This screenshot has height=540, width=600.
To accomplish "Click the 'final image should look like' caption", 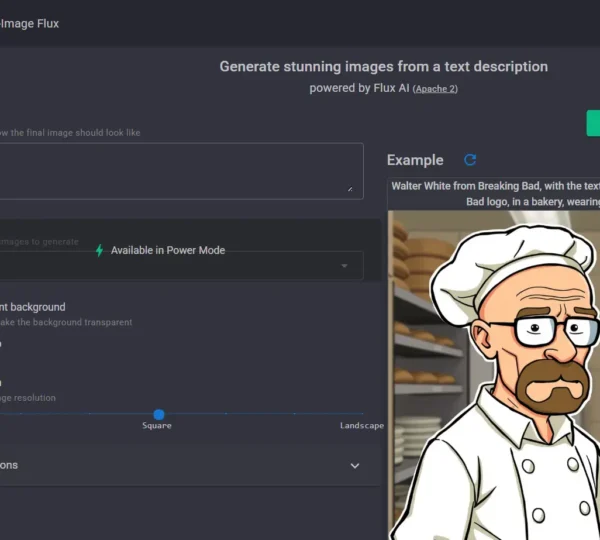I will (x=70, y=133).
